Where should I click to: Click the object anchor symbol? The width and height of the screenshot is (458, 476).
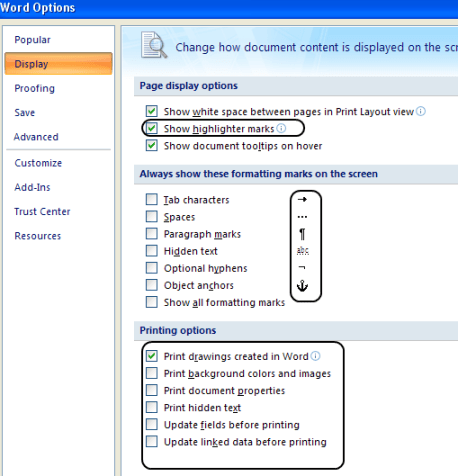302,286
